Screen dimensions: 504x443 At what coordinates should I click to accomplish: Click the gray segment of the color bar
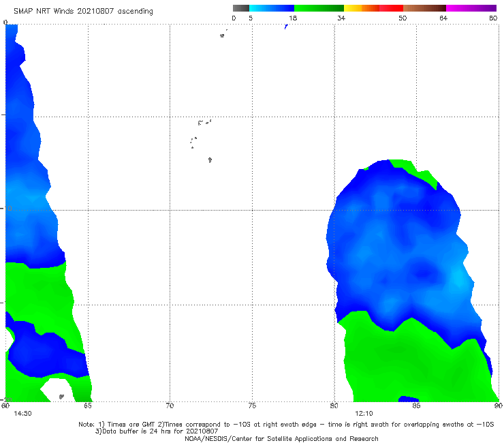click(x=241, y=8)
